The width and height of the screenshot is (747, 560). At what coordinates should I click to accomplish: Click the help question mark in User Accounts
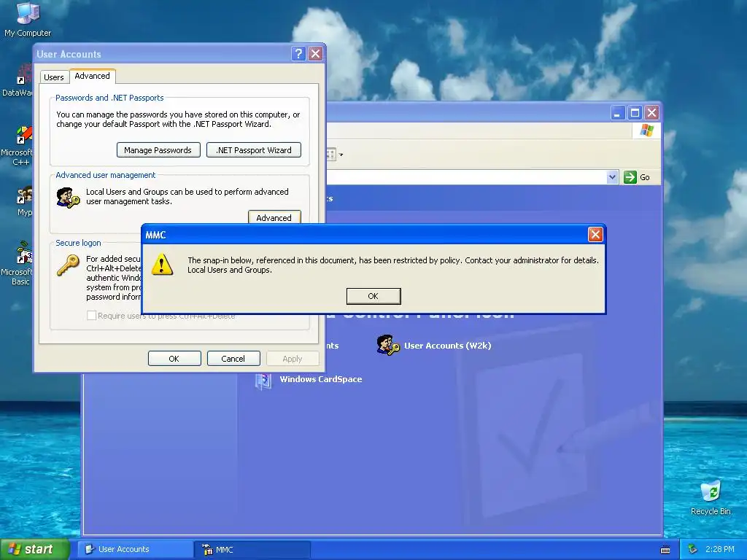point(298,54)
